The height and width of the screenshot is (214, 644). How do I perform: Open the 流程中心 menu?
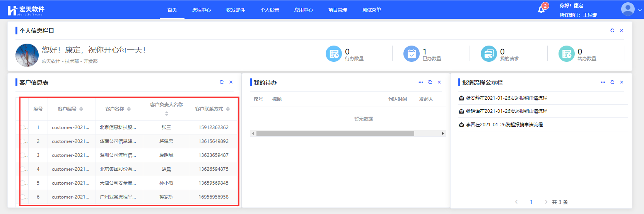[201, 10]
